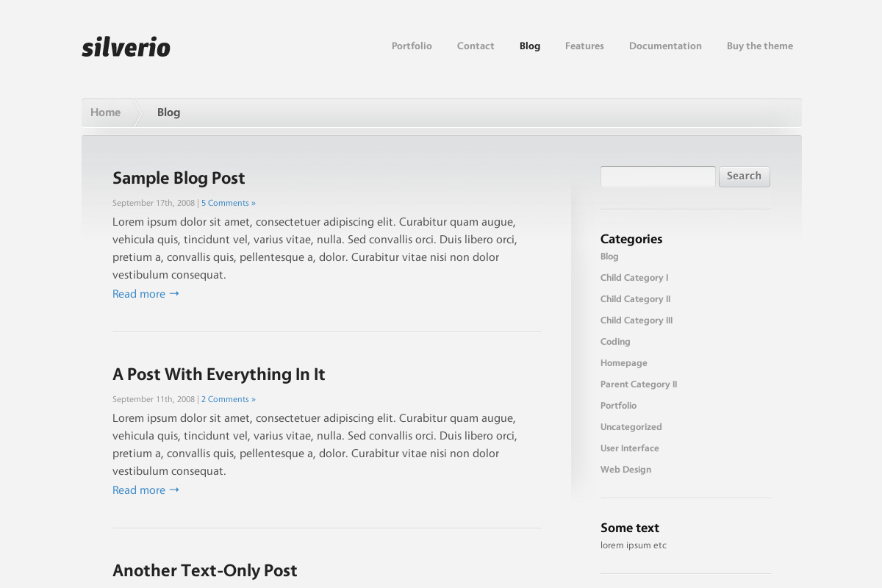Open A Post With Everything In It
The height and width of the screenshot is (588, 882).
[218, 374]
